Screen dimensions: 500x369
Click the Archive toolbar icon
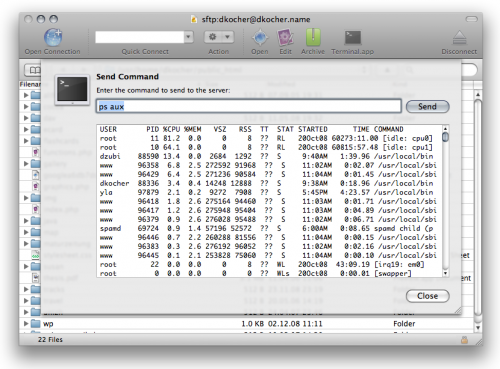click(x=313, y=37)
